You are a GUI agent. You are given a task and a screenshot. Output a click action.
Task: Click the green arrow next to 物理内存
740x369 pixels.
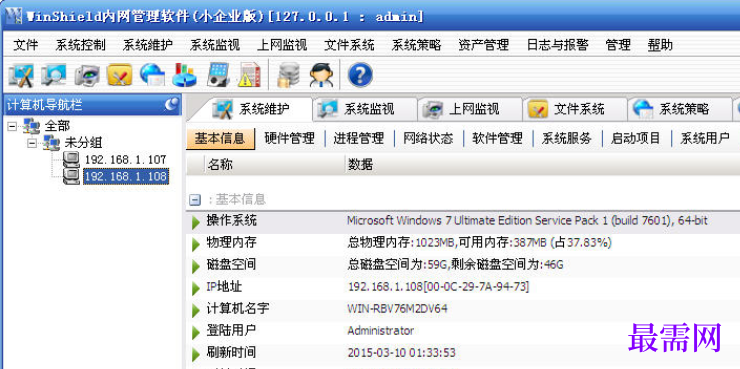pos(196,244)
